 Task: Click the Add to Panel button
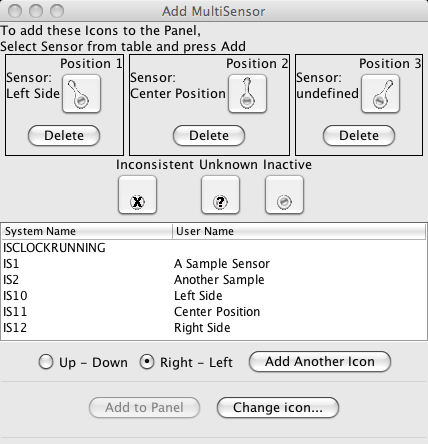[x=144, y=407]
